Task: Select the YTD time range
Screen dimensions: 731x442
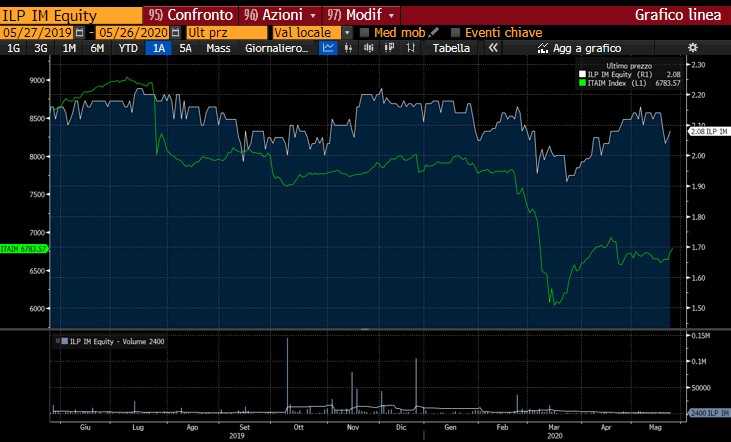Action: coord(128,48)
